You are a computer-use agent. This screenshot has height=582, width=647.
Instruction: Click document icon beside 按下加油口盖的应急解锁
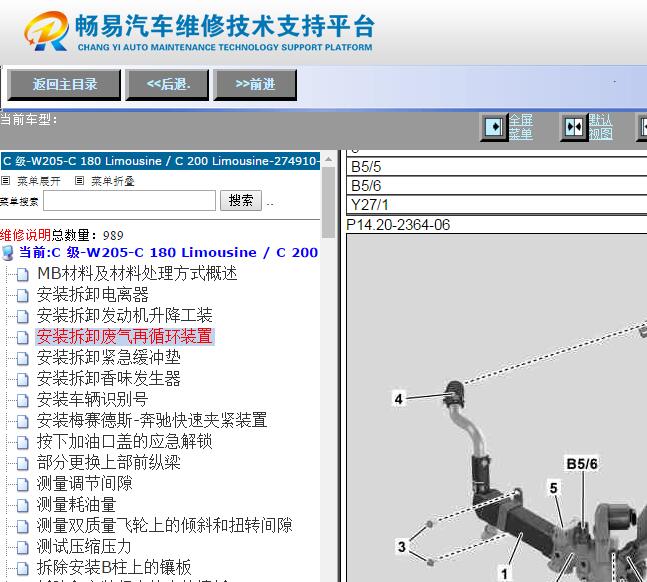pos(23,442)
